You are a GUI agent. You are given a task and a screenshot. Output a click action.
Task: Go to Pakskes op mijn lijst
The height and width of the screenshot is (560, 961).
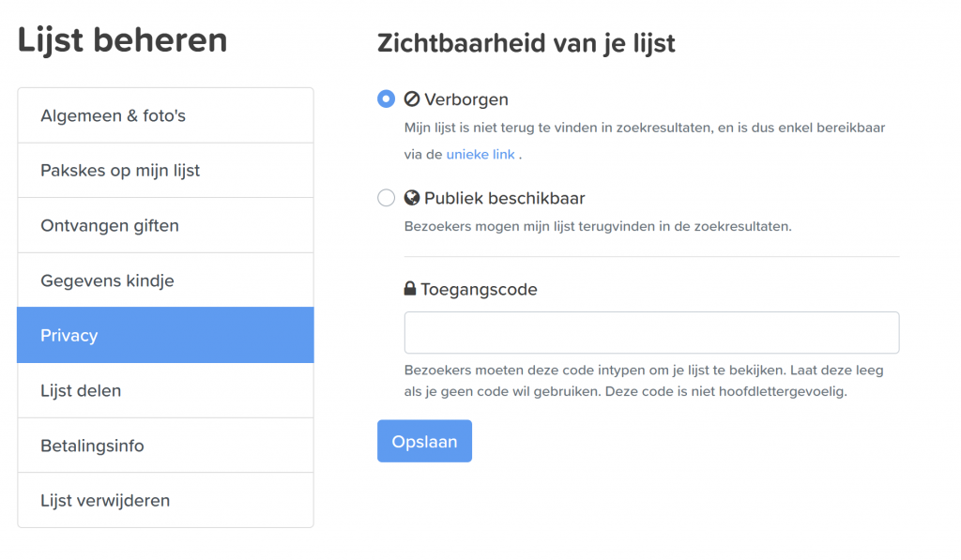pos(165,171)
